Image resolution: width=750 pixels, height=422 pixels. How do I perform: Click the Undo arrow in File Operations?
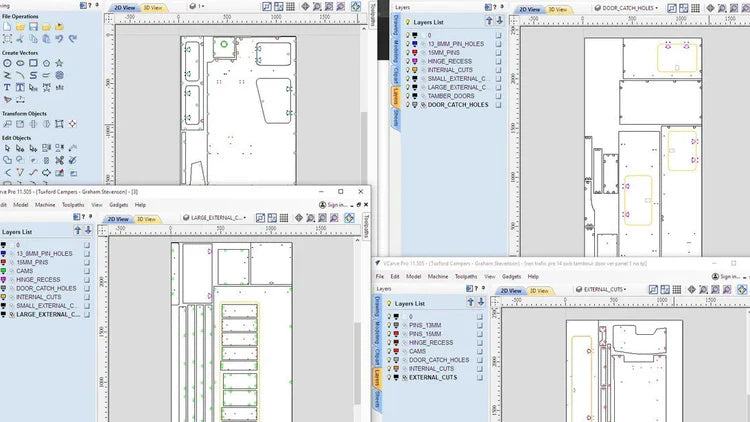coord(59,39)
